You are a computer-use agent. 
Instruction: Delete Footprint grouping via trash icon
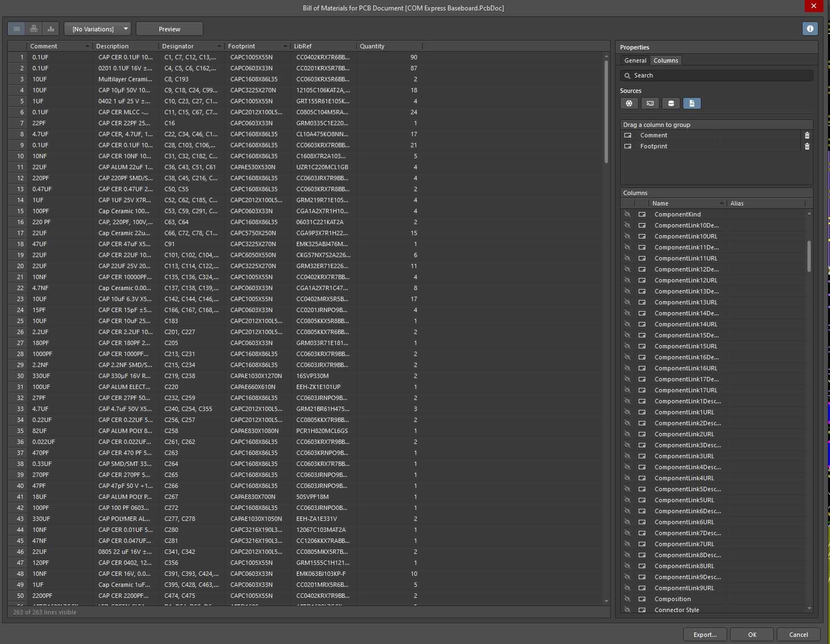[807, 146]
